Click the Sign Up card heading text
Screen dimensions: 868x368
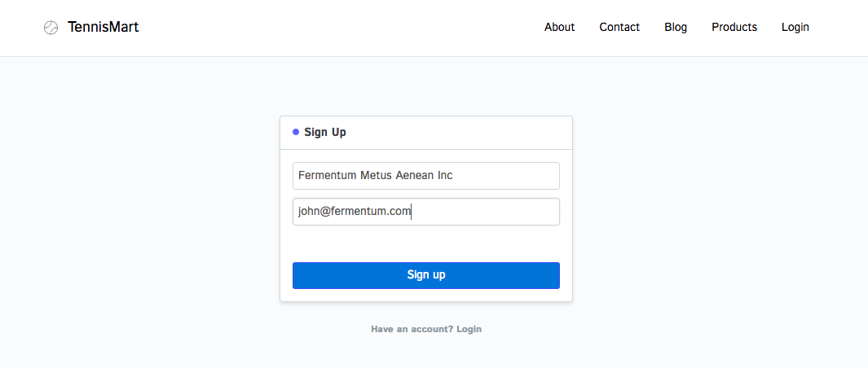point(325,132)
